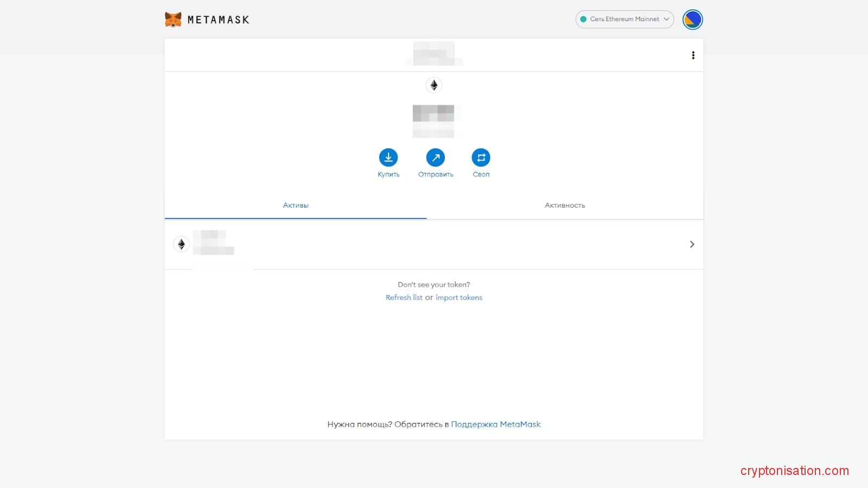Open the Ethereum Mainnet network selector
The image size is (868, 488).
point(624,19)
